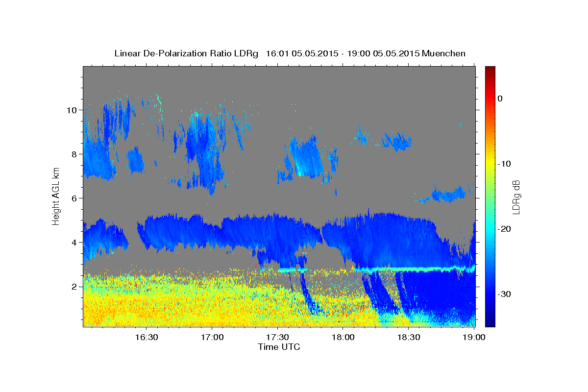Select the 17:30 time axis label

pyautogui.click(x=277, y=337)
